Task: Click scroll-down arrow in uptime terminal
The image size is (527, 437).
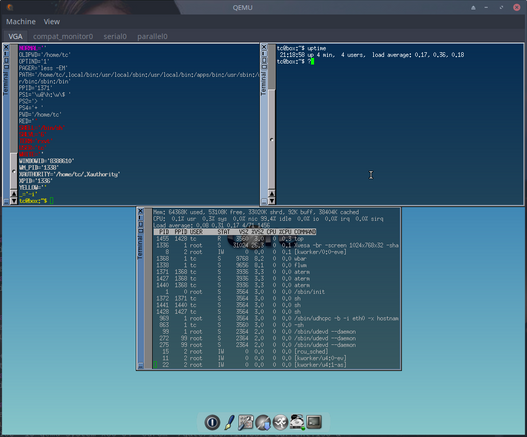Action: [x=271, y=201]
